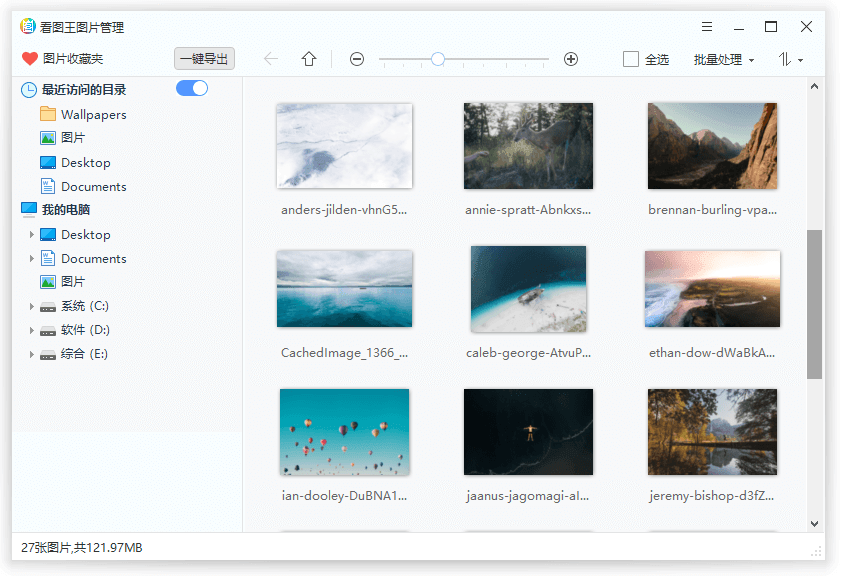Expand the 系统 (C:) drive node
This screenshot has width=843, height=576.
click(31, 307)
